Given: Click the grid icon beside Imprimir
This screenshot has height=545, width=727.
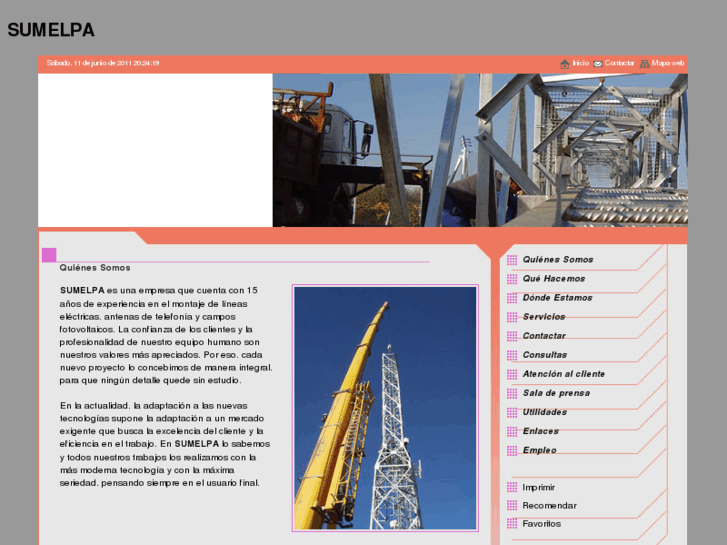Looking at the screenshot, I should tap(512, 487).
